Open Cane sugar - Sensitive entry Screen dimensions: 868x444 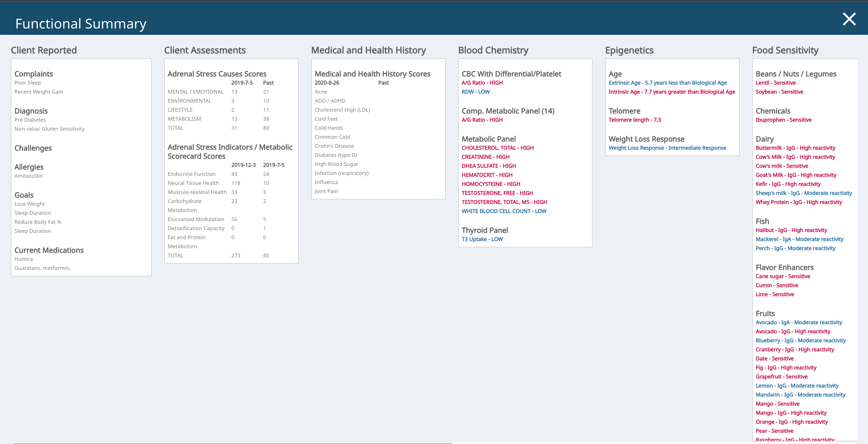click(x=783, y=276)
